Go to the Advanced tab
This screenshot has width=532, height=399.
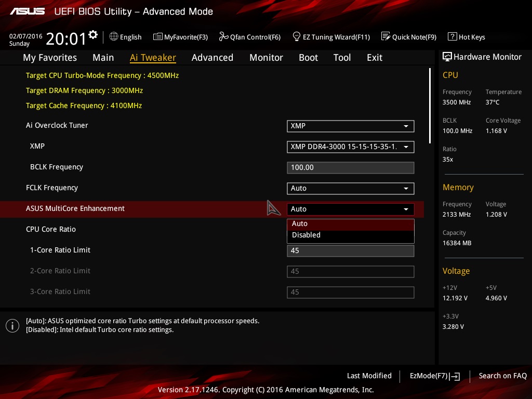(212, 58)
